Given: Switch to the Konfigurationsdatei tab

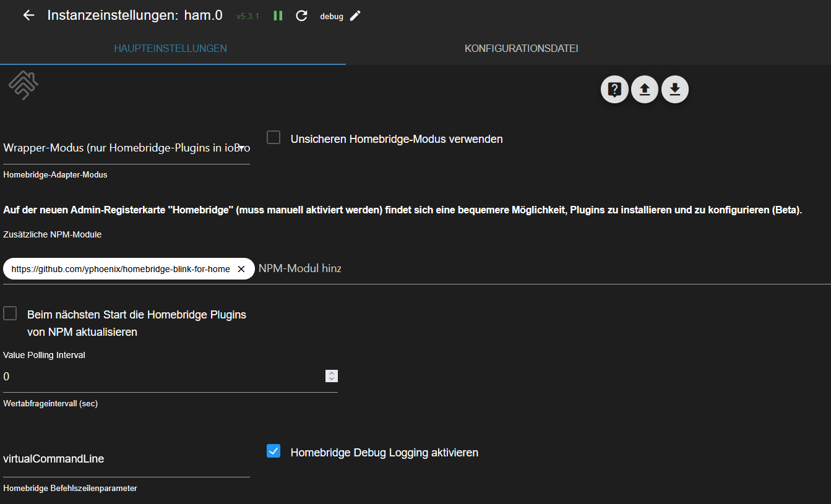Looking at the screenshot, I should (x=521, y=48).
